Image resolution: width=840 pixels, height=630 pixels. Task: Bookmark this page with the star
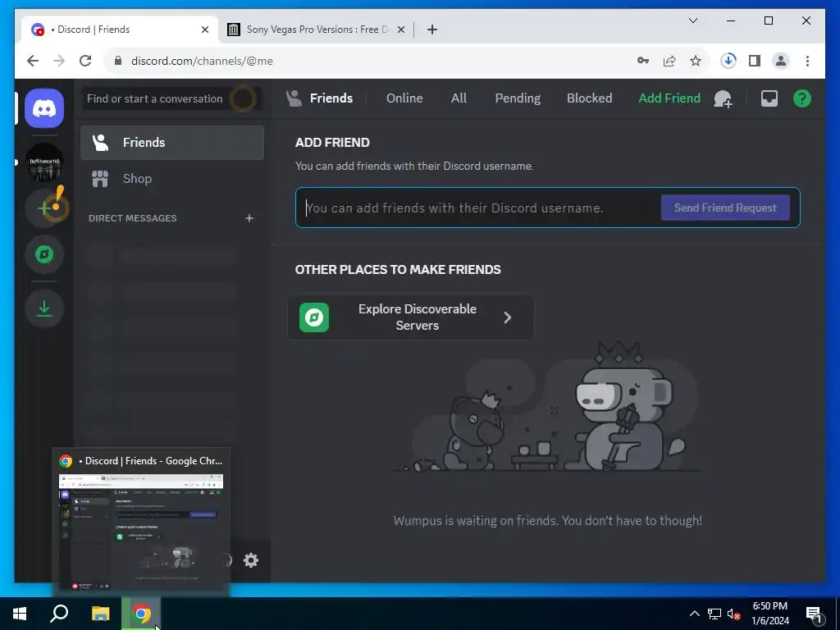[696, 61]
